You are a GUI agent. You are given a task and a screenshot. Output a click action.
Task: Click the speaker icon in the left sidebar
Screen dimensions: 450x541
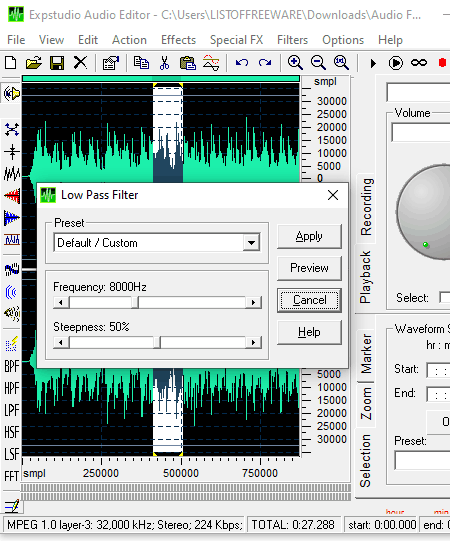pos(12,94)
